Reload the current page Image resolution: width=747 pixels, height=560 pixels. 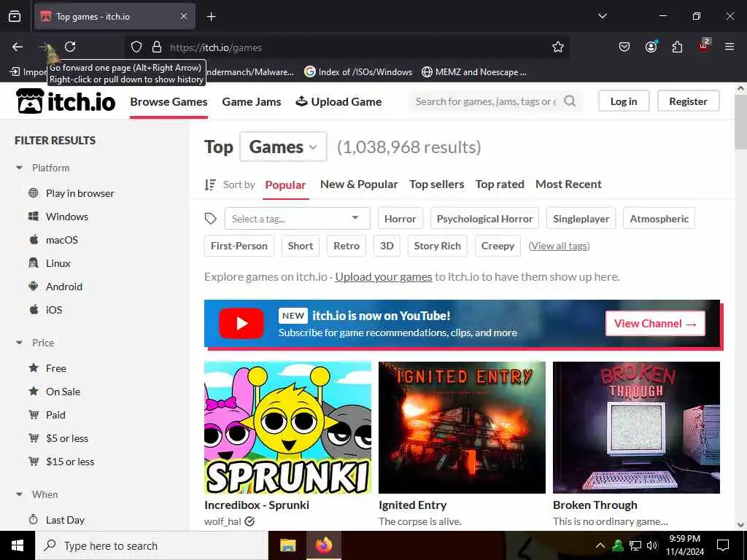(70, 47)
